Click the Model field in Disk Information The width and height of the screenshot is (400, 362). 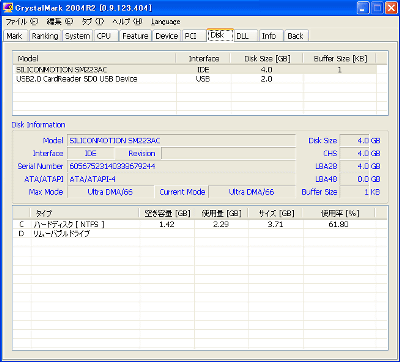click(x=181, y=141)
